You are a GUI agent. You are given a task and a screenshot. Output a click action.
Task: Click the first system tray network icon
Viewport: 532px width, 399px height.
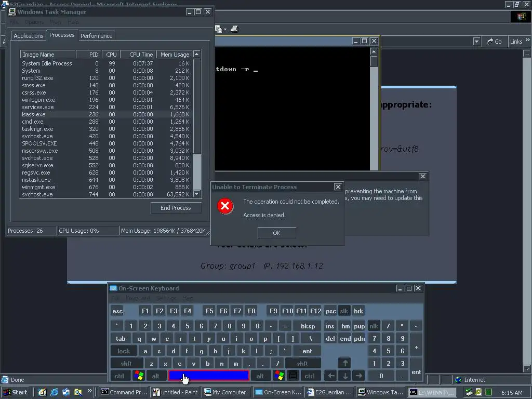469,392
